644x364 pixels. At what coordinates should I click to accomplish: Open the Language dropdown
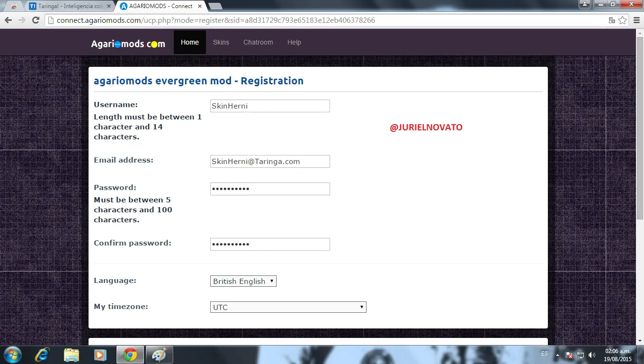[x=243, y=281]
